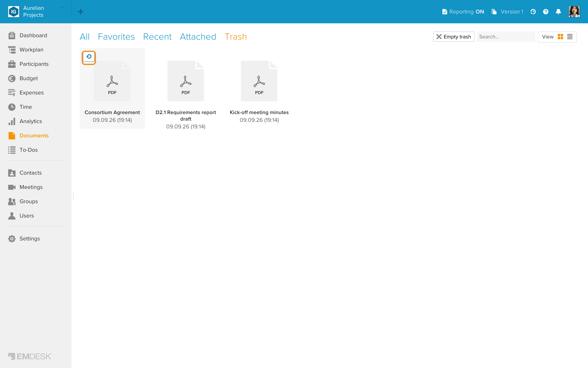Restore the Consortium Agreement document

[x=89, y=57]
